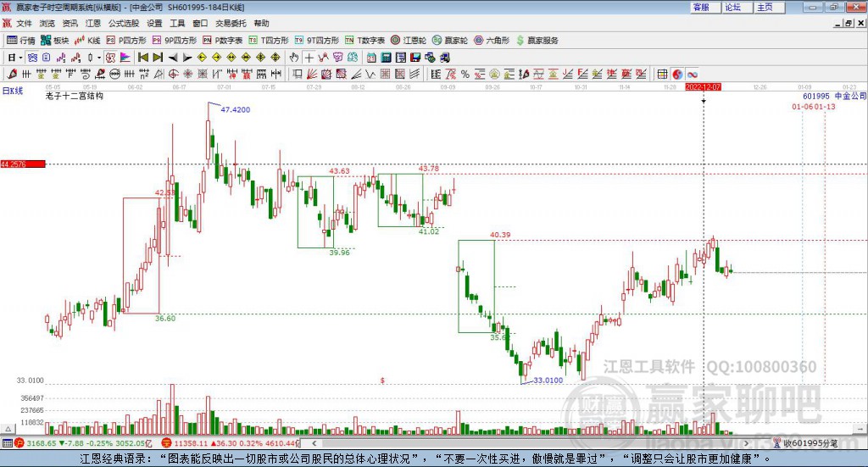Select the n² square number tool

[144, 74]
